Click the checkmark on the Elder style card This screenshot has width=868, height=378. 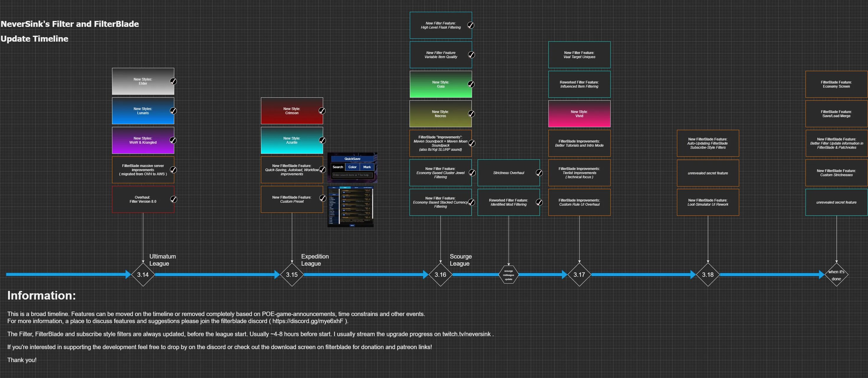click(173, 81)
